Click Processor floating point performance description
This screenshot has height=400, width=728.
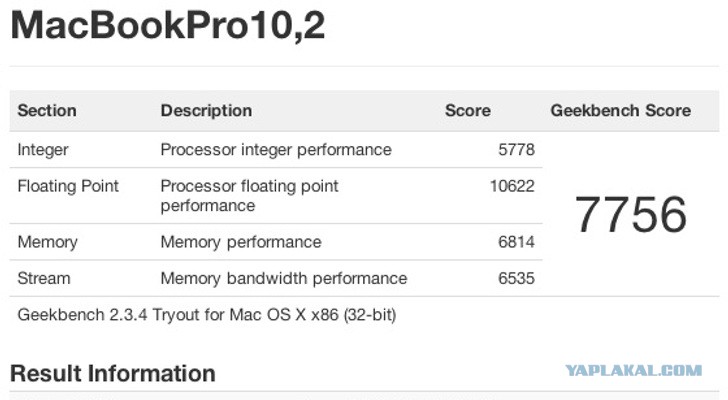point(249,195)
